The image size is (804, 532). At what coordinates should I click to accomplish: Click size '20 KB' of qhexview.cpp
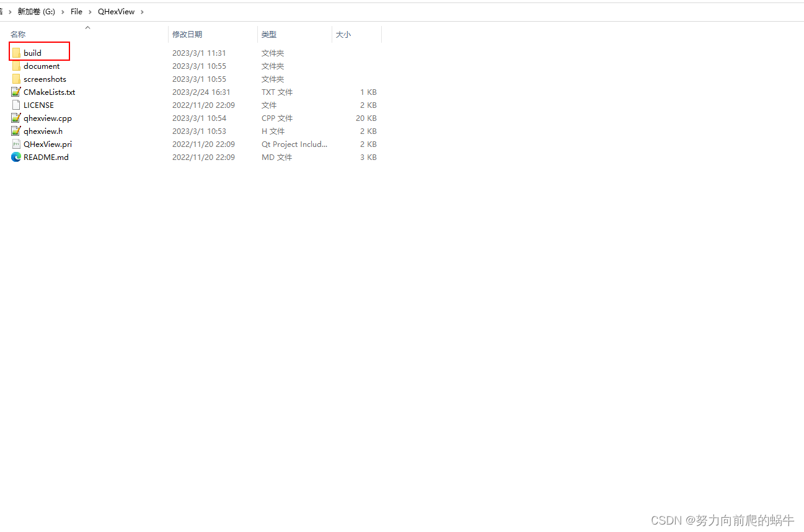tap(366, 118)
